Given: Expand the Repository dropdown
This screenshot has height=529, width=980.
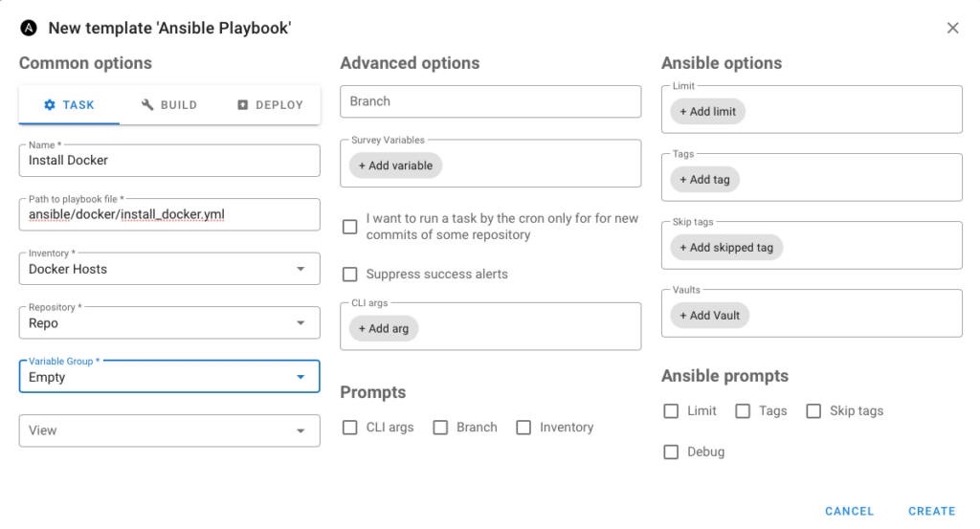Looking at the screenshot, I should click(168, 323).
